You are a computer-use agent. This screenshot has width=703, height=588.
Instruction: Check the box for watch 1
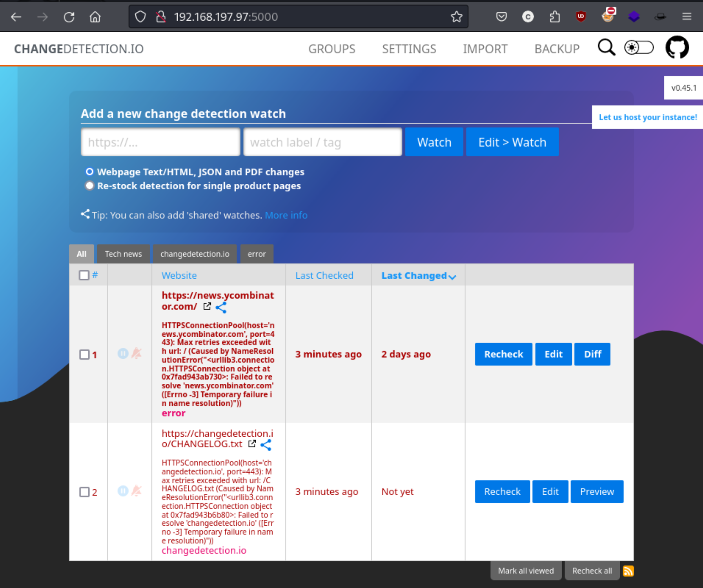tap(84, 355)
